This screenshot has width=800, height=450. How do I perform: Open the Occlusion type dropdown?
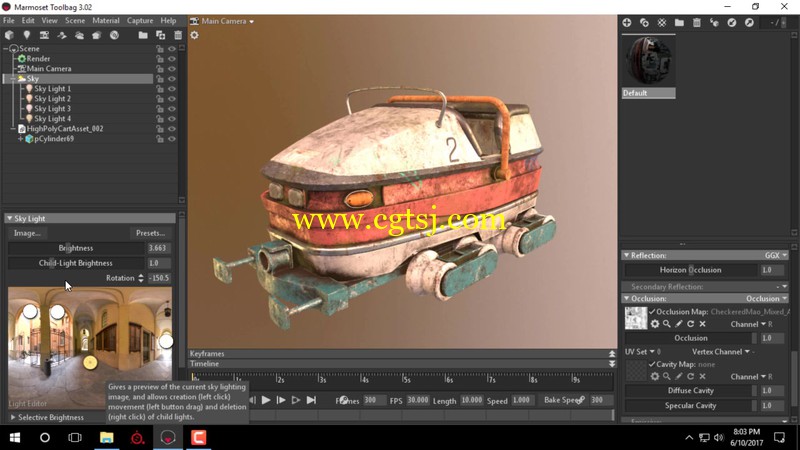pos(766,298)
